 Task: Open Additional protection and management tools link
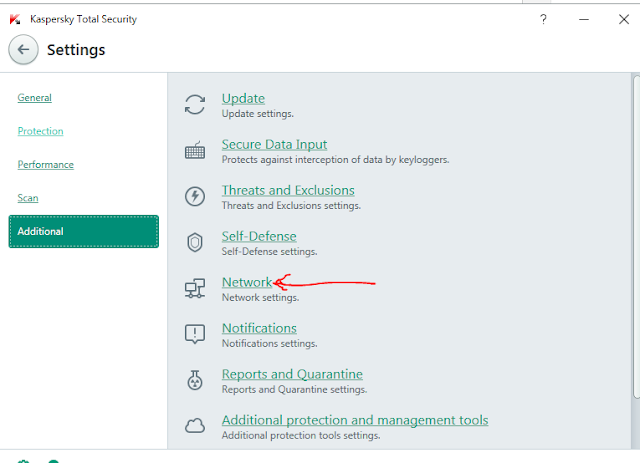click(x=354, y=420)
